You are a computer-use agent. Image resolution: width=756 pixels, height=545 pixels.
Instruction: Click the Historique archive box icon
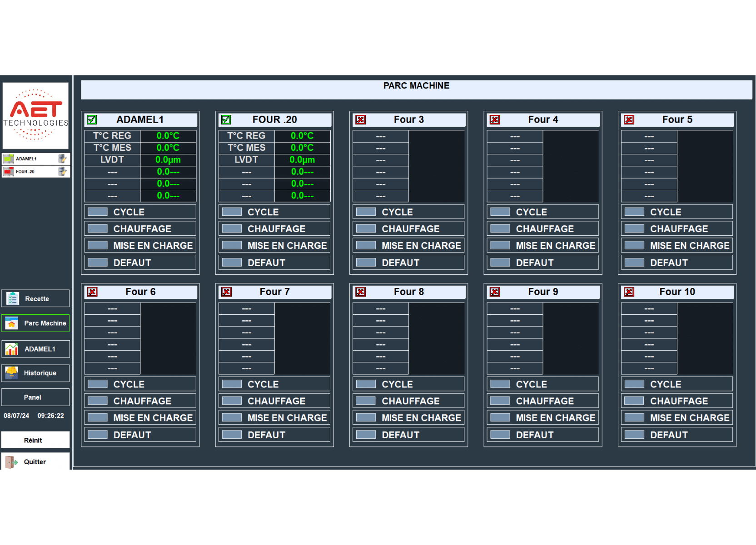12,373
